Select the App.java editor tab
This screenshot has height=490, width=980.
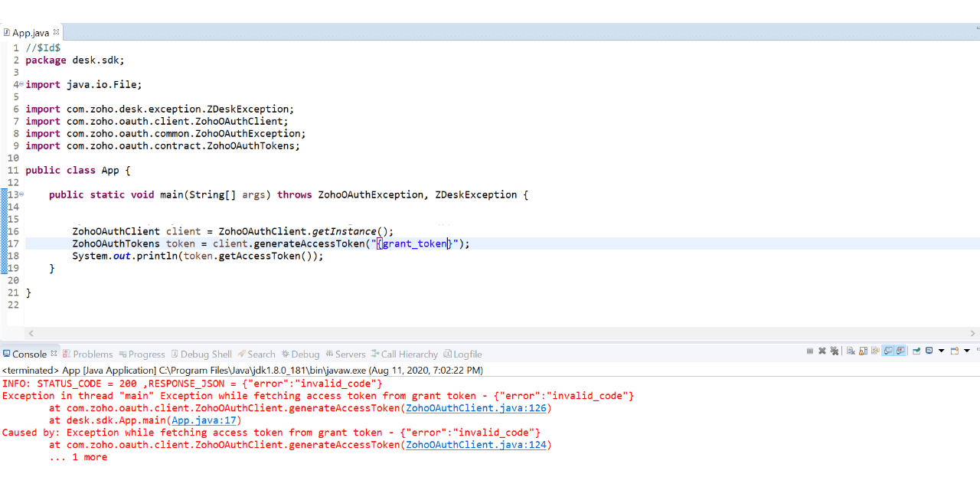[31, 33]
